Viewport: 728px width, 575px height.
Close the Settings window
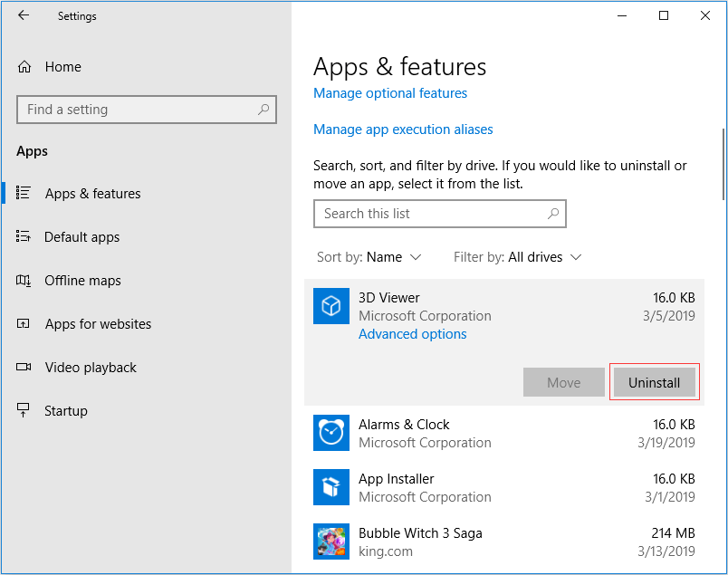click(705, 15)
